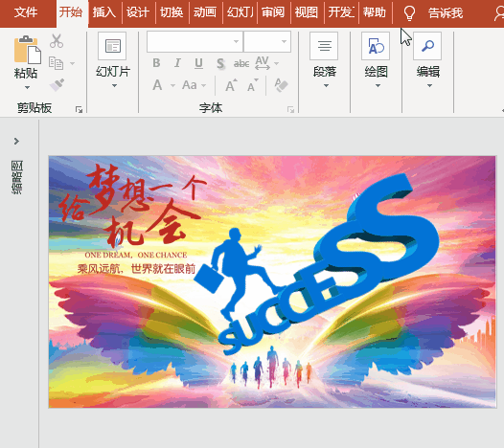Toggle Italic formatting
Image resolution: width=504 pixels, height=448 pixels.
(x=177, y=63)
